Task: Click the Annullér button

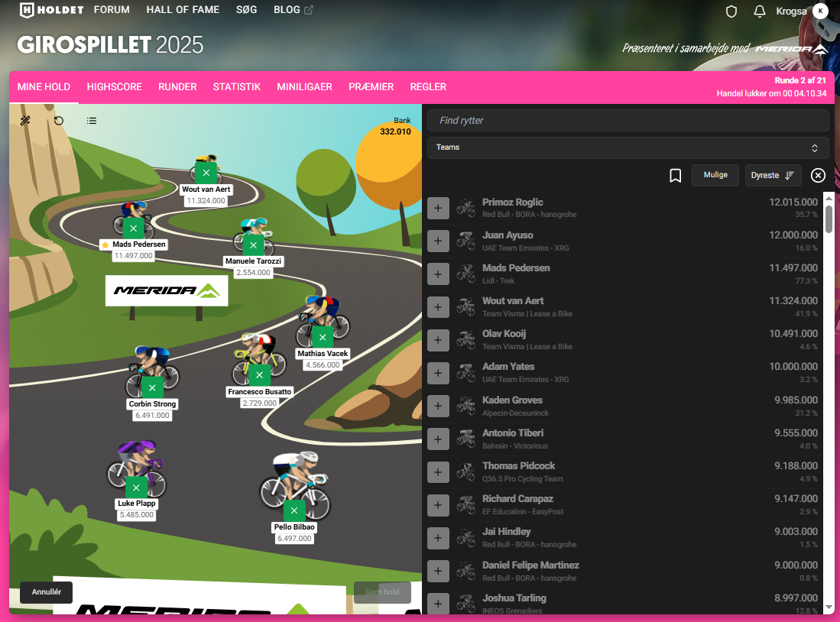Action: (46, 592)
